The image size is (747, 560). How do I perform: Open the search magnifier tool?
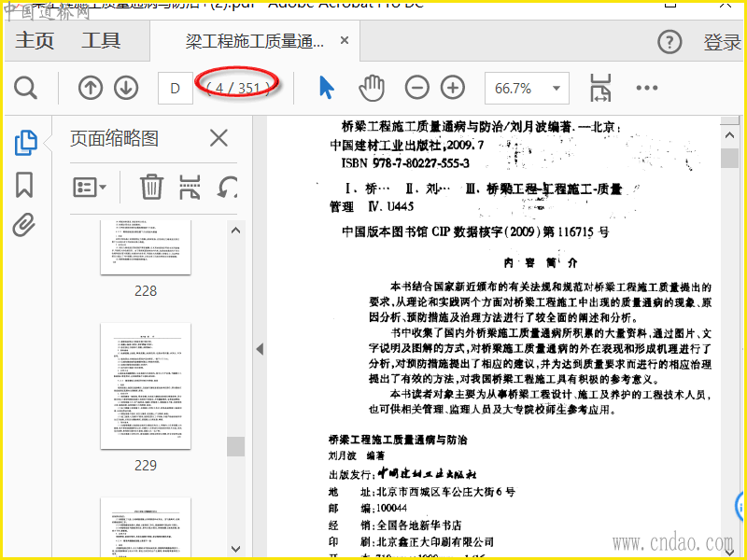[25, 88]
